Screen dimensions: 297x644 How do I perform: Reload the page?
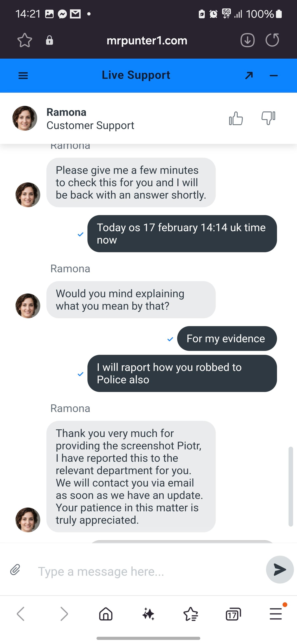point(272,40)
